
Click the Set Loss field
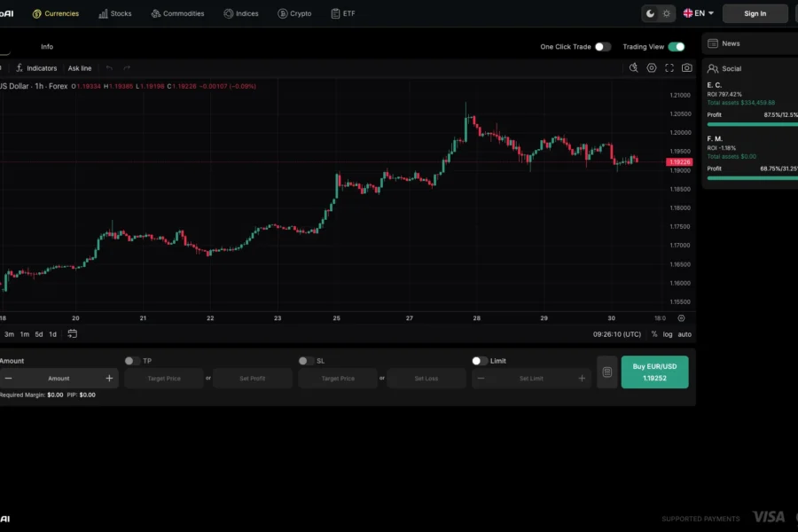[426, 379]
